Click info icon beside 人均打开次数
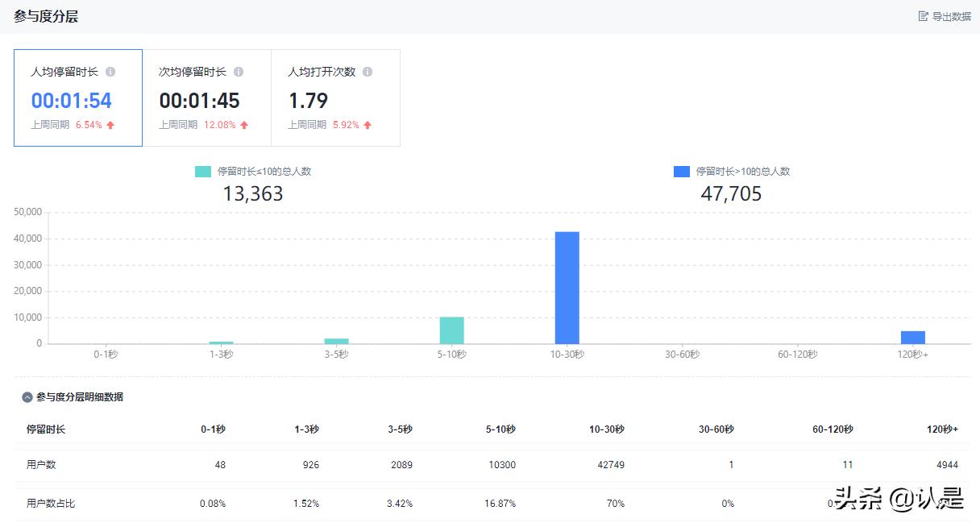980x527 pixels. 367,72
